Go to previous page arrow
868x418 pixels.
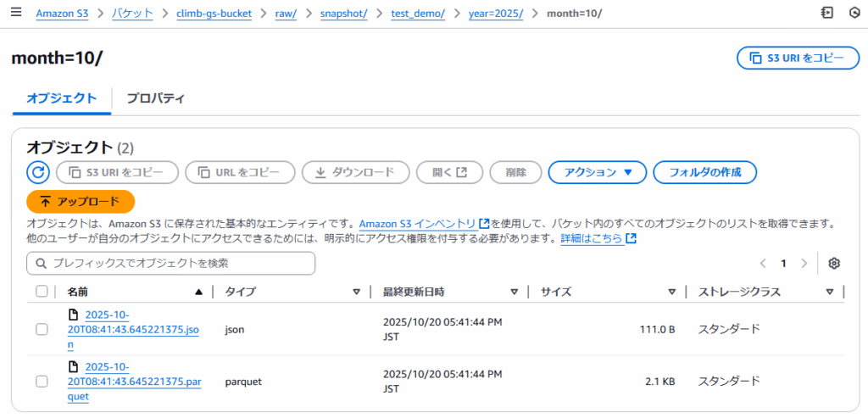pyautogui.click(x=763, y=264)
